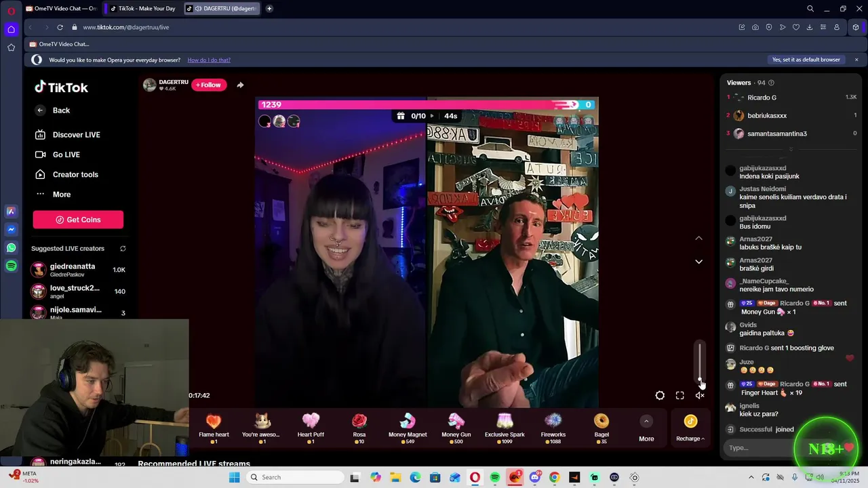This screenshot has height=488, width=868.
Task: Open Messenger in Opera sidebar
Action: 11,230
